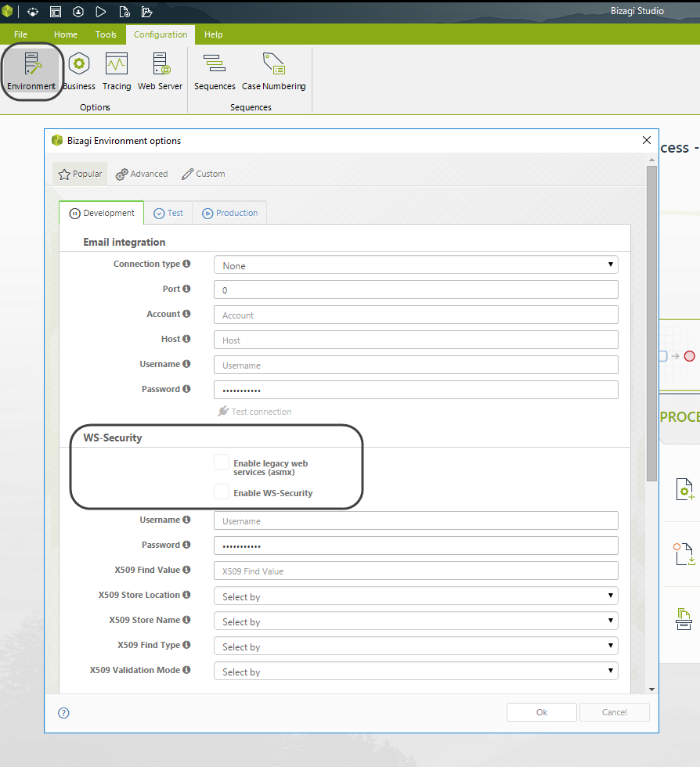Click the red end event circle in diagram
Screen dimensions: 700x767
[x=689, y=356]
